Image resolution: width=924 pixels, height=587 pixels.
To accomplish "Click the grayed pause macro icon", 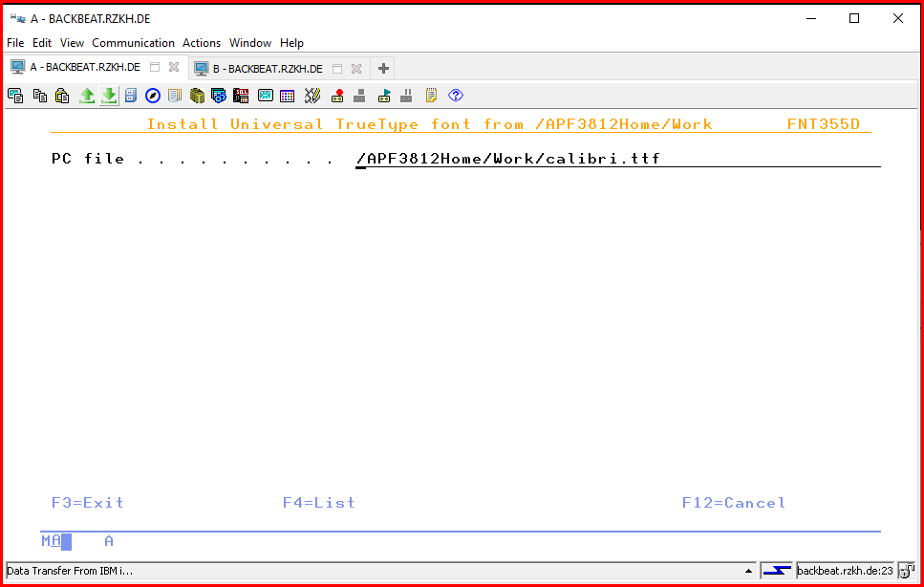I will [x=407, y=96].
